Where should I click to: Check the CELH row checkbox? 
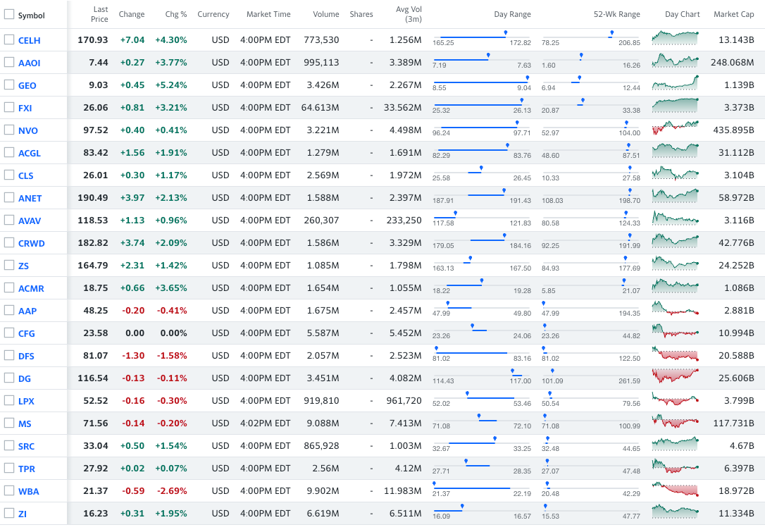[x=8, y=39]
